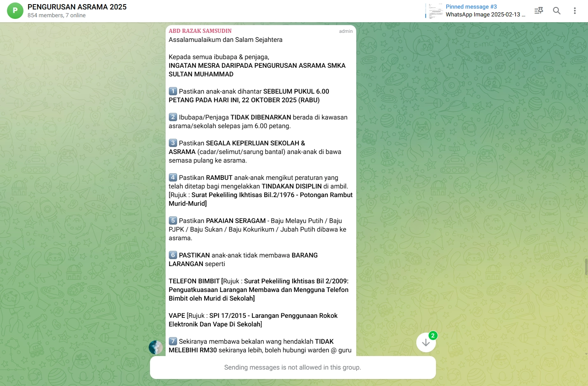Click the keycap 1 emoji in the message
Image resolution: width=588 pixels, height=386 pixels.
[173, 91]
